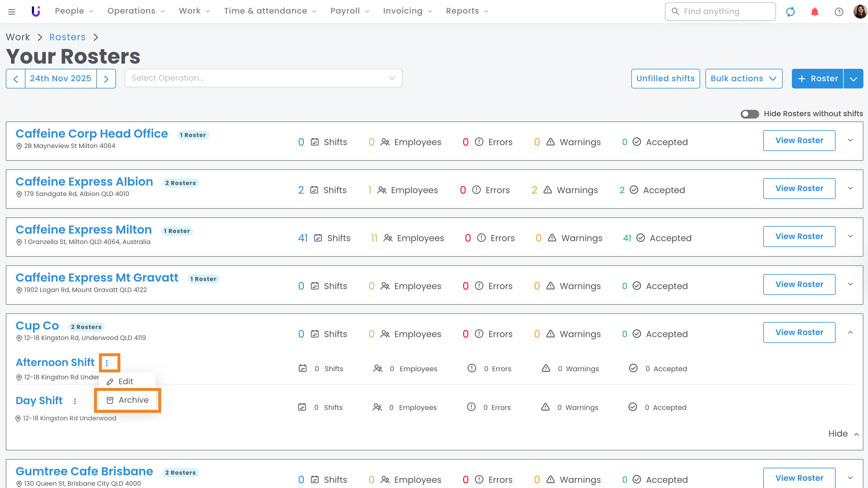Open the Select Operation dropdown

coord(263,78)
